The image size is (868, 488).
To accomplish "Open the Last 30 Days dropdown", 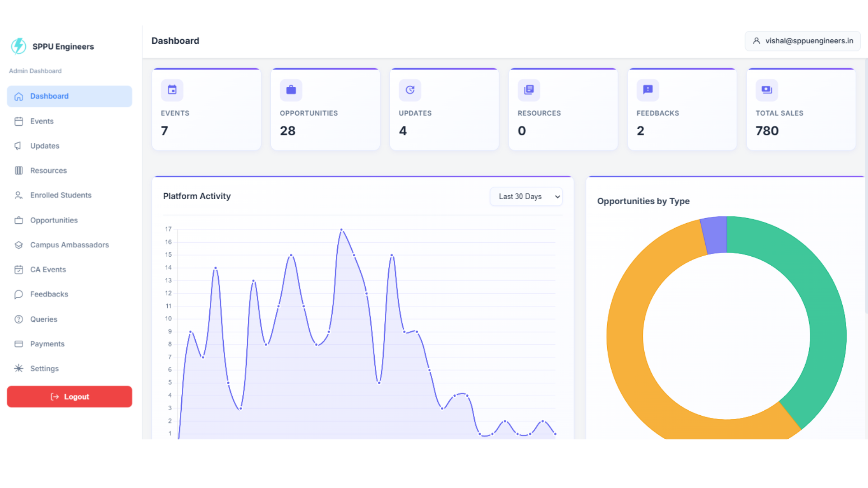I will pos(526,197).
